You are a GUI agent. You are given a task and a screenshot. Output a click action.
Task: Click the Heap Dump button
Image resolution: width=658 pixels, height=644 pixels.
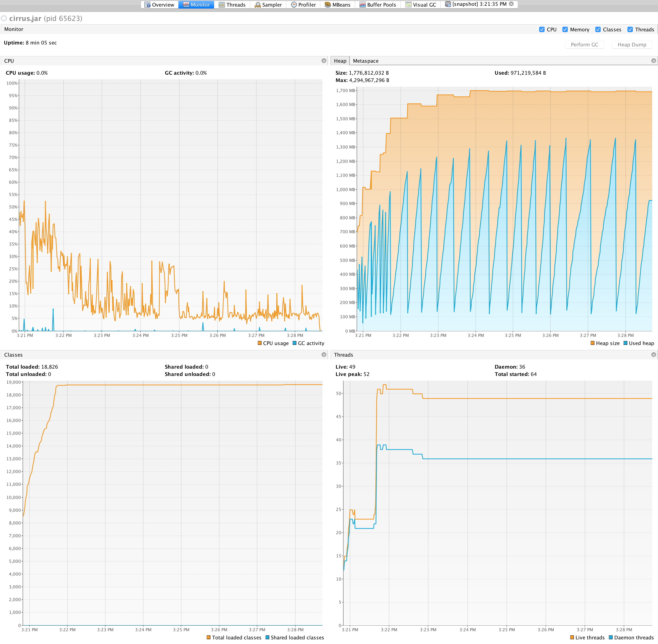point(632,45)
